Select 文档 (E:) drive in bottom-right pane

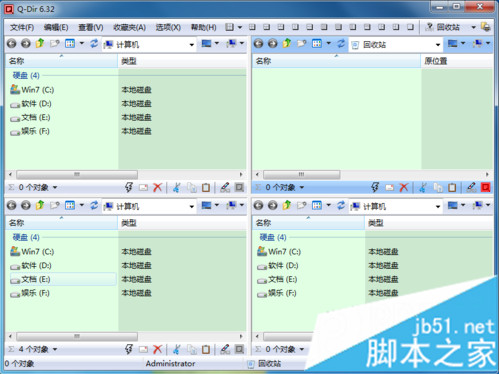pyautogui.click(x=277, y=279)
